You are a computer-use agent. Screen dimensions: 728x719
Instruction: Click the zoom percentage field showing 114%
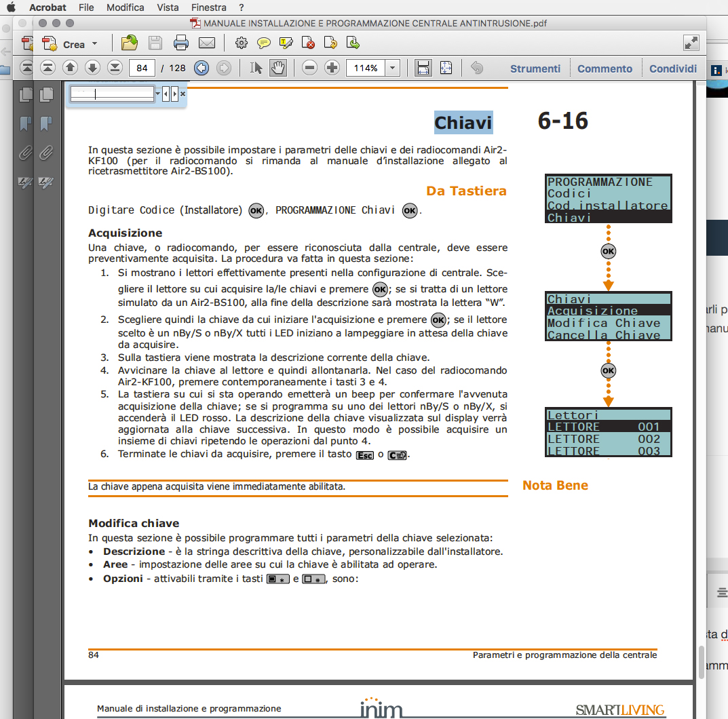click(x=366, y=69)
